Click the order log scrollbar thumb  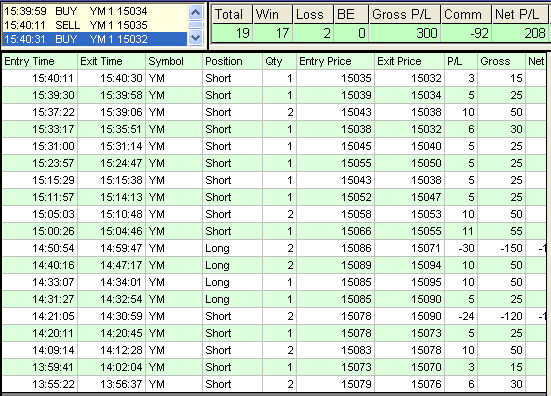[195, 25]
